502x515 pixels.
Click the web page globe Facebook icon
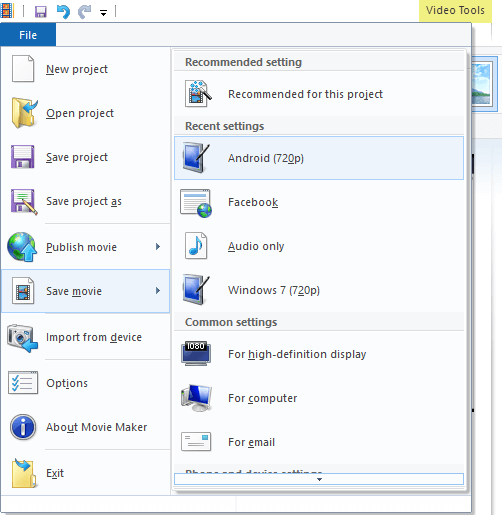(x=196, y=203)
